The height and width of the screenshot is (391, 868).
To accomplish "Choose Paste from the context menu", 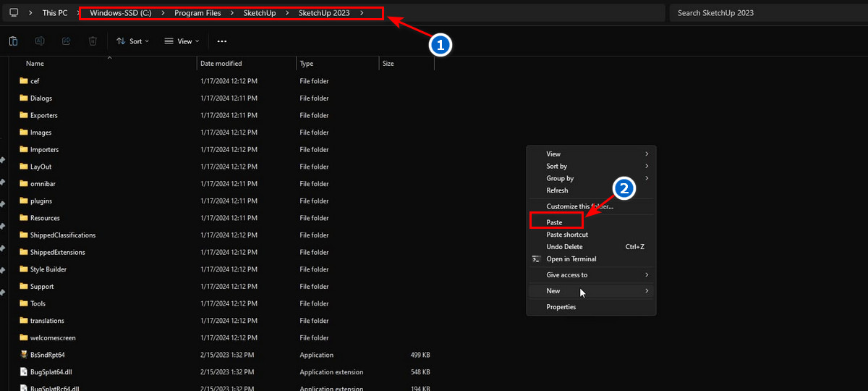I will (x=555, y=222).
